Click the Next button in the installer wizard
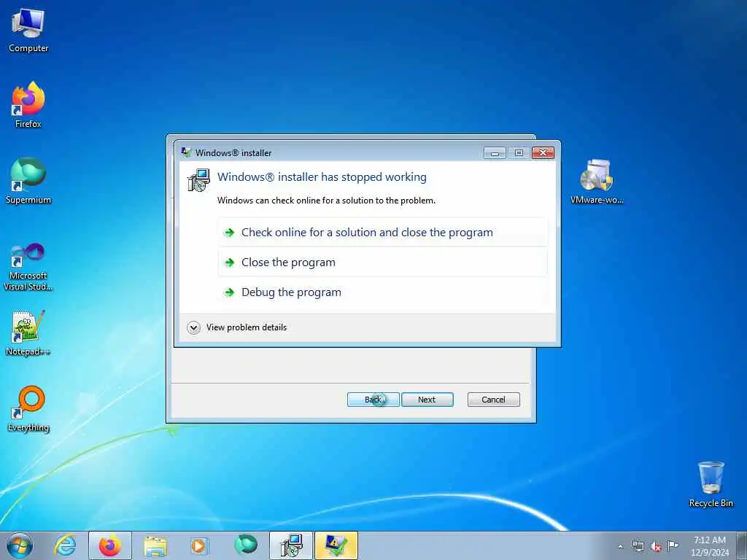This screenshot has height=560, width=747. tap(427, 400)
